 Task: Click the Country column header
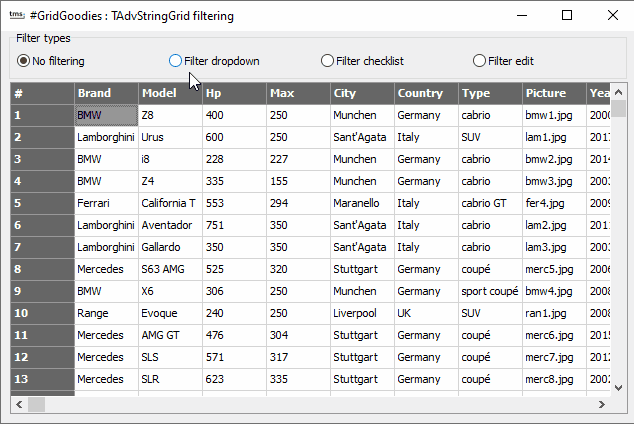[427, 93]
